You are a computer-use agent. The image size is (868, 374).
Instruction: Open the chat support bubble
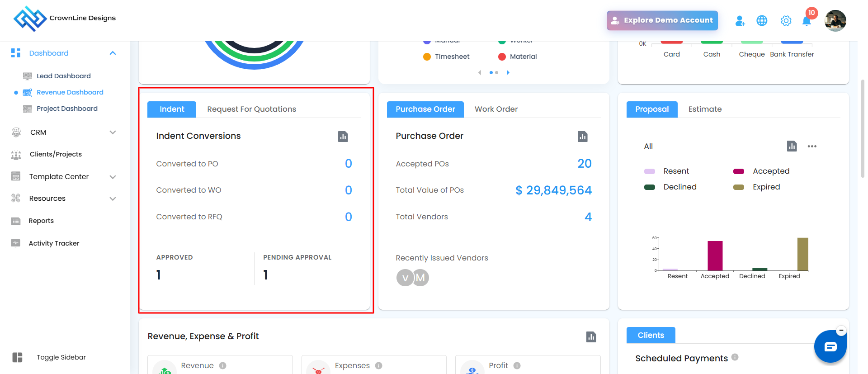[x=830, y=347]
